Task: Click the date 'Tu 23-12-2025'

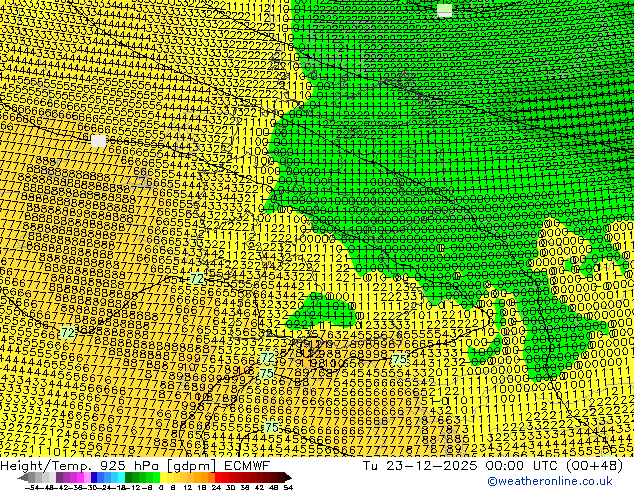Action: point(420,466)
